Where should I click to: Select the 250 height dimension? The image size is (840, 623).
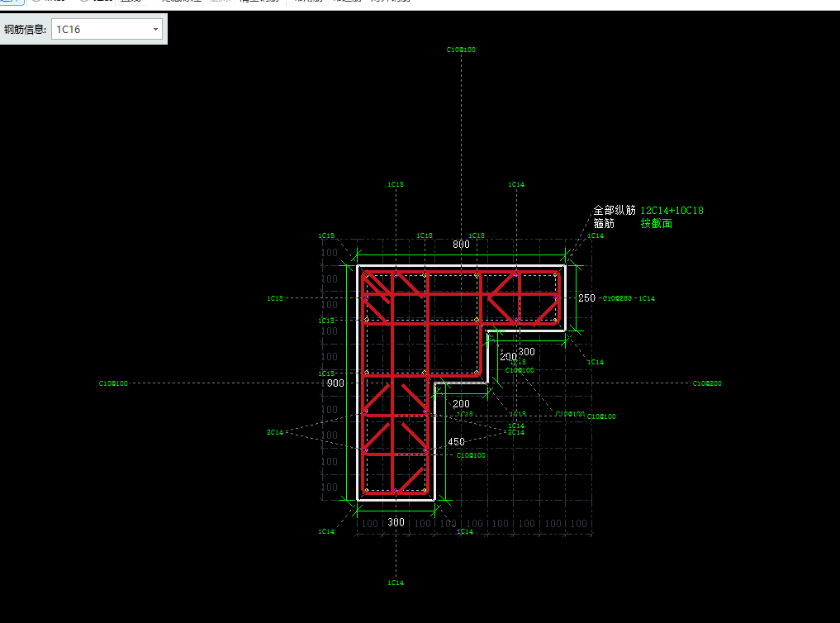click(586, 297)
